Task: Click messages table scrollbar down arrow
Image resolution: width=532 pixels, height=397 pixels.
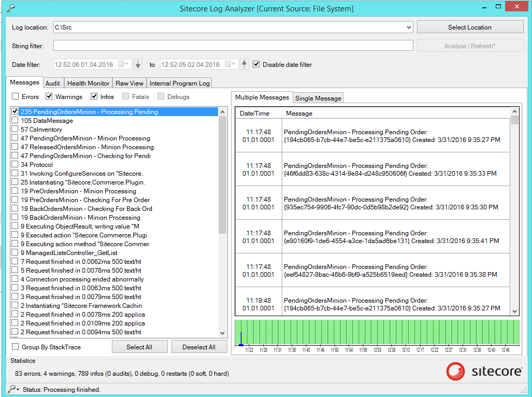Action: click(514, 311)
